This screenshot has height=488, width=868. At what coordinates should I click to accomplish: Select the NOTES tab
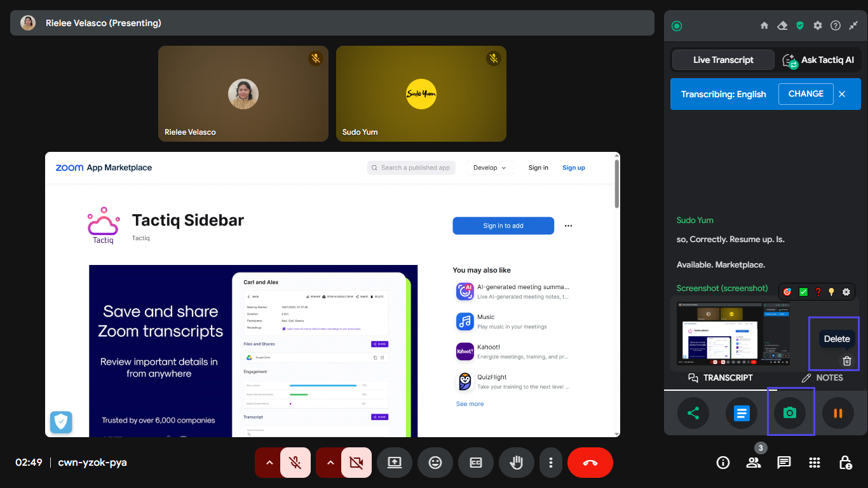click(822, 377)
